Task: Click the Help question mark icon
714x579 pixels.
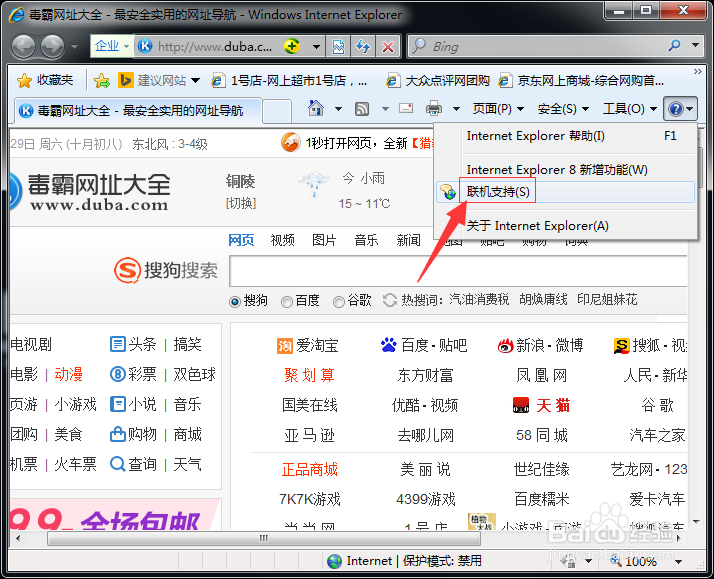Action: pyautogui.click(x=675, y=109)
